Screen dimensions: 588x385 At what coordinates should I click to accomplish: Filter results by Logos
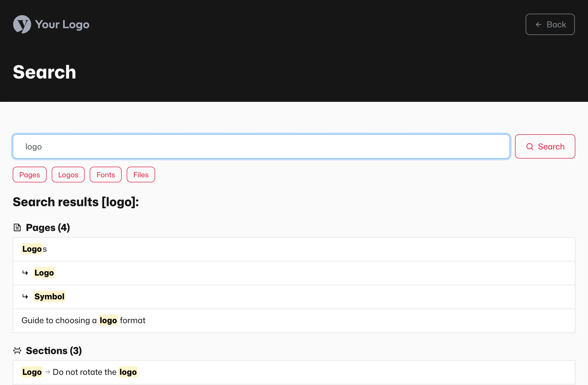tap(68, 175)
